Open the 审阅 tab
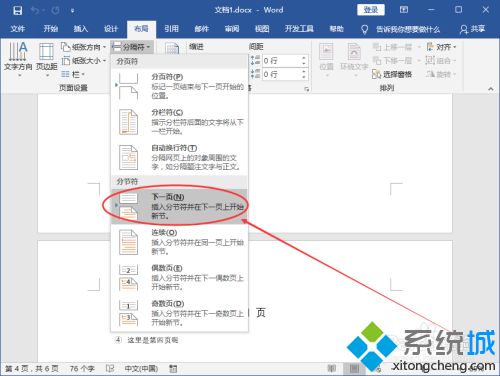The height and width of the screenshot is (376, 500). 232,29
